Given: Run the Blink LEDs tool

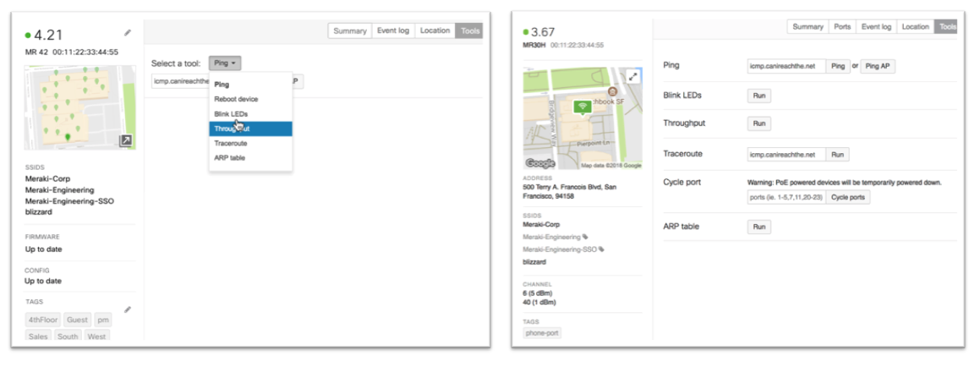Looking at the screenshot, I should click(758, 96).
